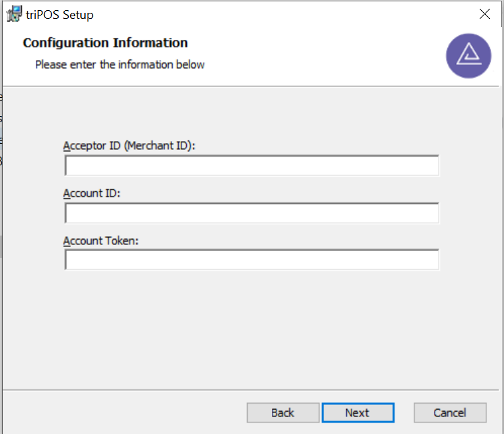504x434 pixels.
Task: Proceed with the Next button
Action: [358, 413]
